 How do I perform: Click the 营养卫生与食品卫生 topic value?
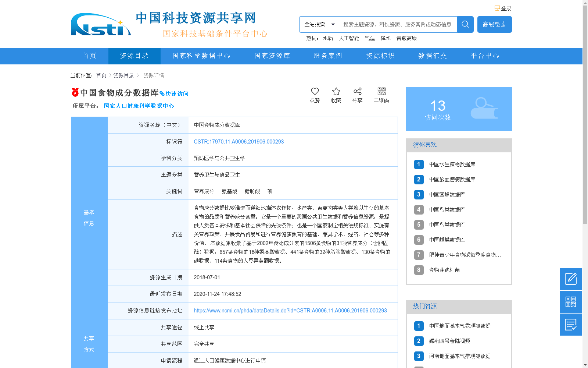coord(217,175)
